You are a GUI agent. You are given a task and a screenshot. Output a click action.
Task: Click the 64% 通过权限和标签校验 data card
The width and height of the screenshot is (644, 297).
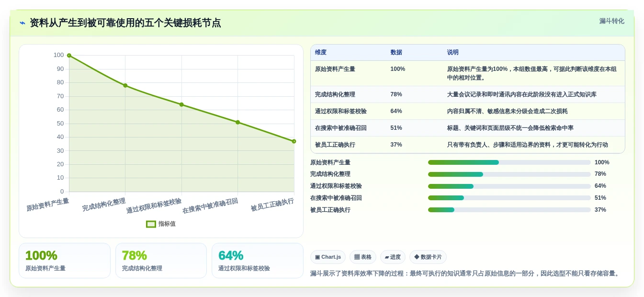point(258,261)
